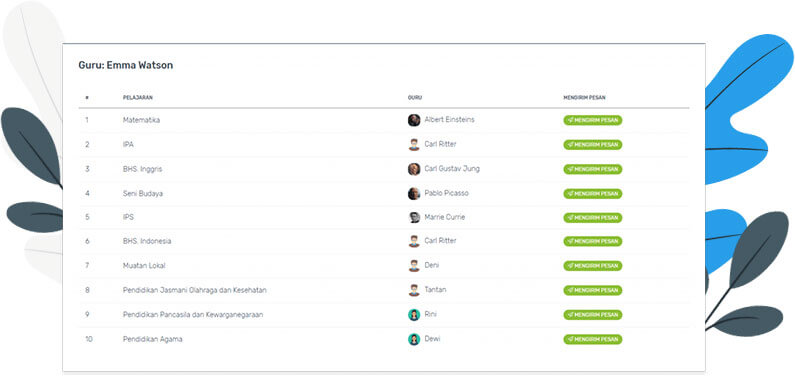Viewport: 795px width, 376px height.
Task: Click the teacher name Tantan
Action: (436, 289)
